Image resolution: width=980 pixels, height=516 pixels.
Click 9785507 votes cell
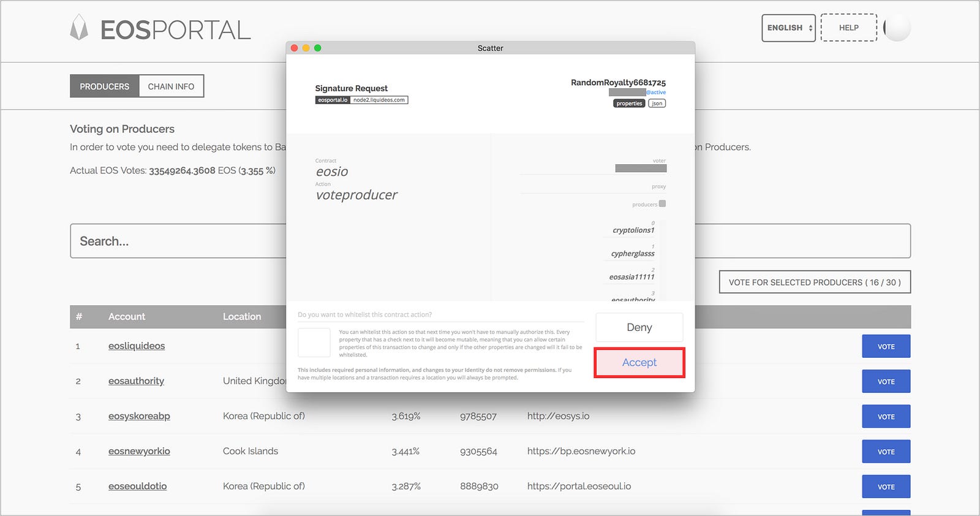[x=478, y=416]
